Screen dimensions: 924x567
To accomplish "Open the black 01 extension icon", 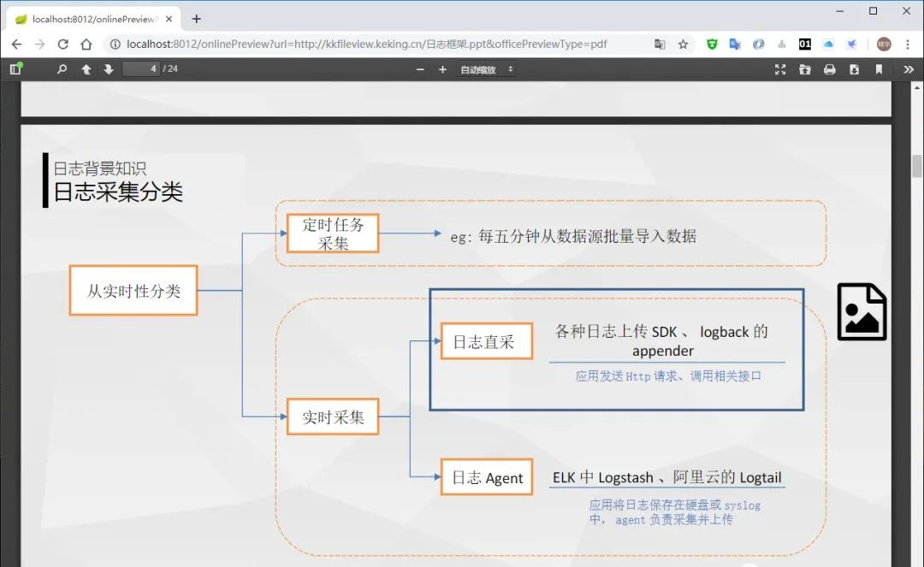I will click(805, 44).
